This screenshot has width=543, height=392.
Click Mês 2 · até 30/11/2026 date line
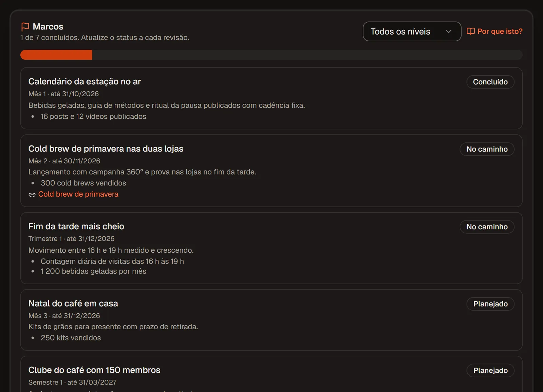64,161
